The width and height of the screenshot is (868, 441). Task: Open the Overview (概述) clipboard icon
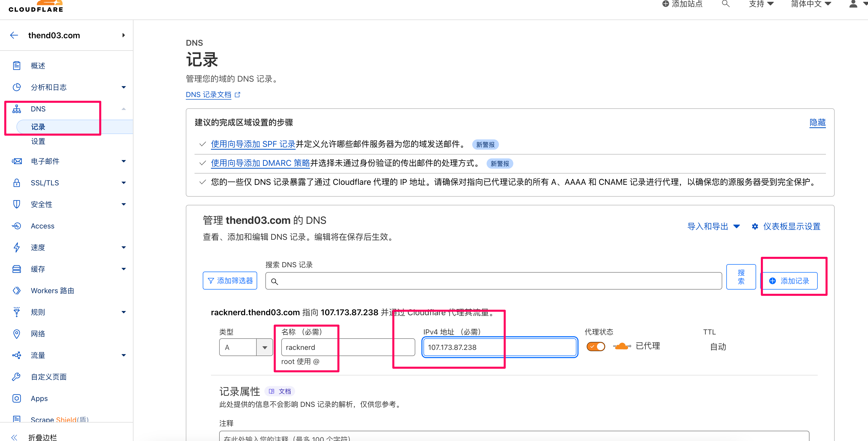(16, 65)
